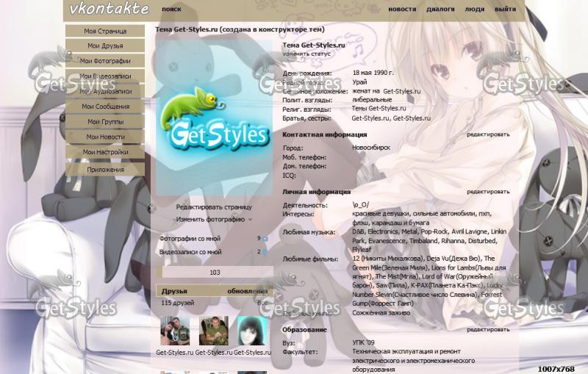Click \o_O/ activity text
Image resolution: width=588 pixels, height=374 pixels.
[361, 205]
